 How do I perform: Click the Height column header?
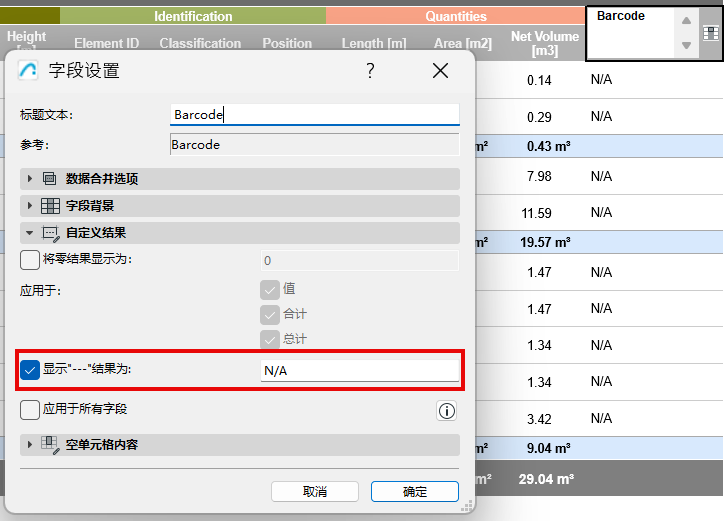click(x=26, y=39)
